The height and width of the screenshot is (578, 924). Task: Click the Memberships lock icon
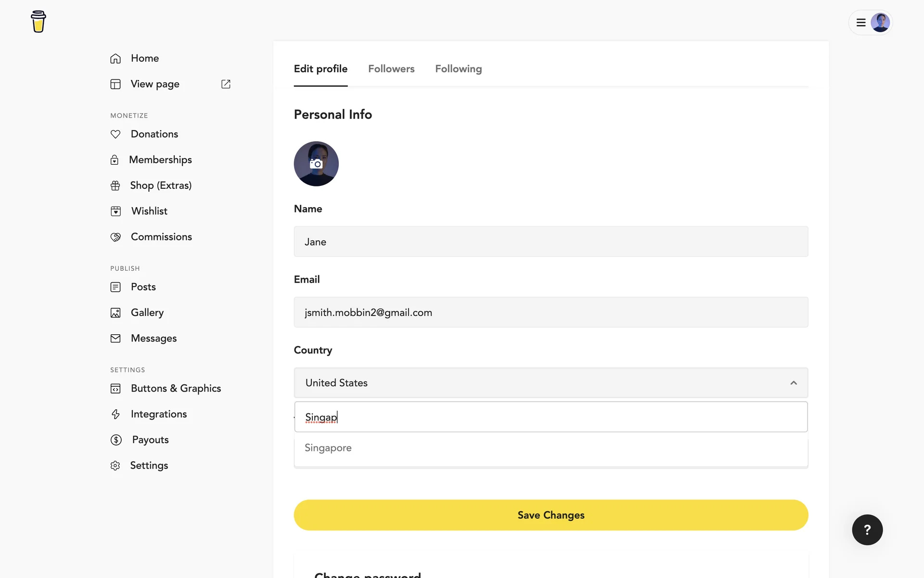pyautogui.click(x=115, y=160)
